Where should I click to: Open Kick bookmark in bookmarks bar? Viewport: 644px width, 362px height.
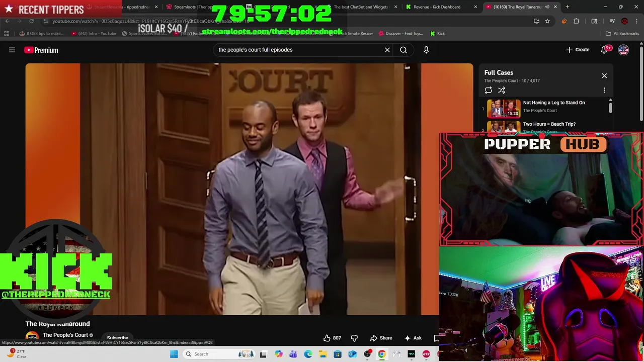[437, 34]
